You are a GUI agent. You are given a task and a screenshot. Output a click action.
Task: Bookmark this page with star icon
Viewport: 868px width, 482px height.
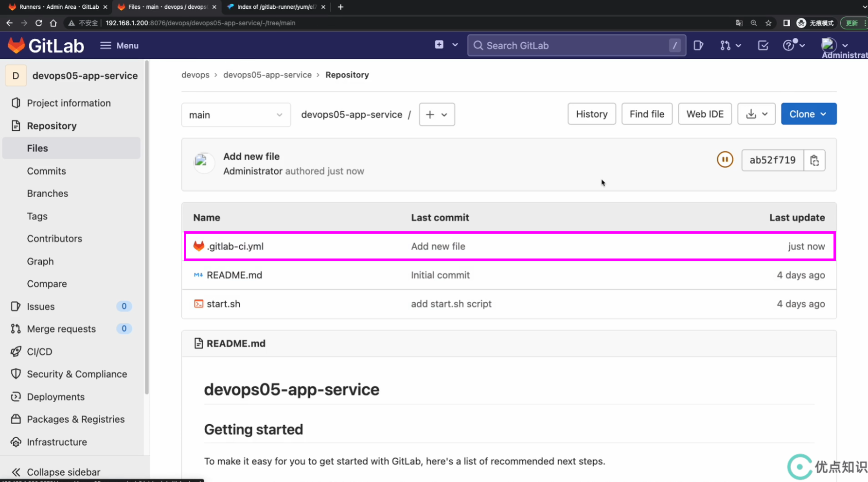768,23
